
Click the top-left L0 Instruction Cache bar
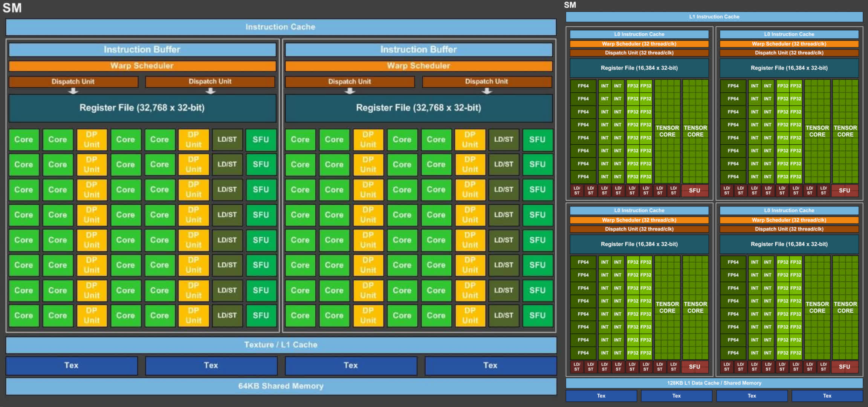click(x=639, y=34)
